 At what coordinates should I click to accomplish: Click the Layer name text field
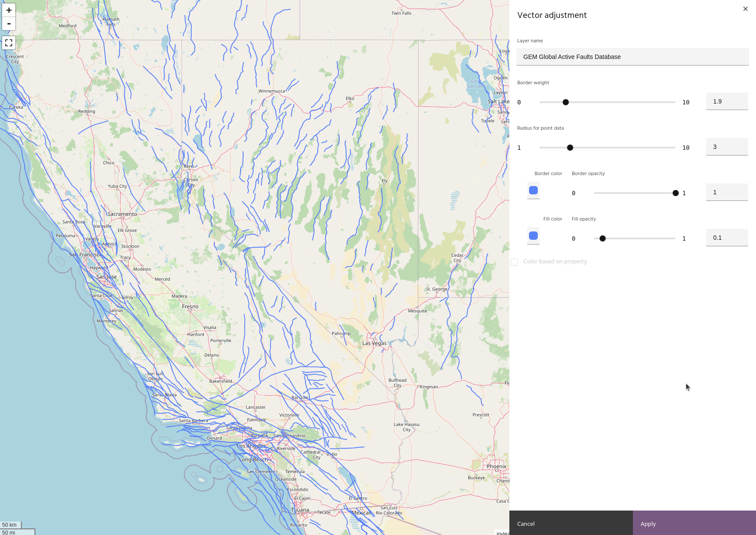(x=632, y=57)
